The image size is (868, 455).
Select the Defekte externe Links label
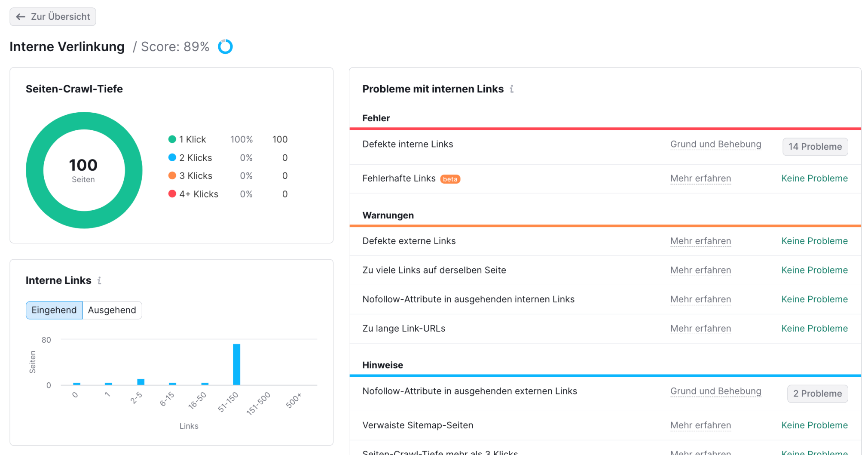[409, 241]
